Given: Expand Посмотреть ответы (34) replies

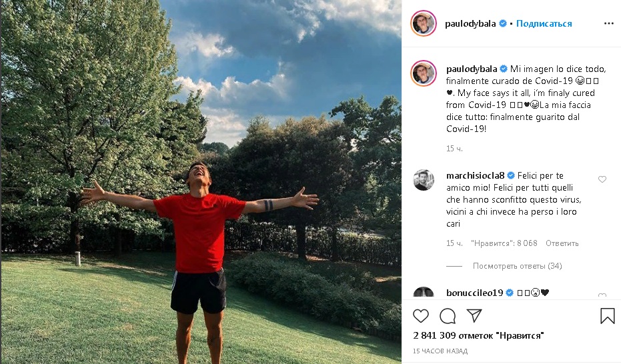Looking at the screenshot, I should click(x=517, y=266).
